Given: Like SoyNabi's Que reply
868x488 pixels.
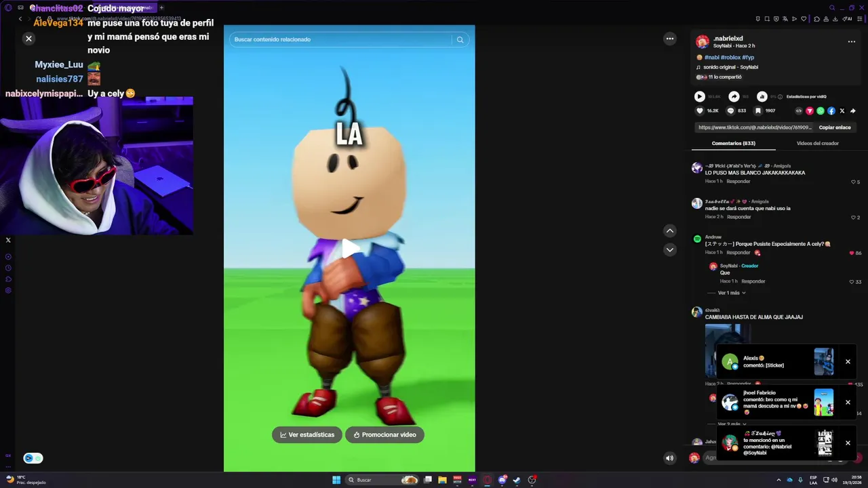Looking at the screenshot, I should tap(852, 282).
